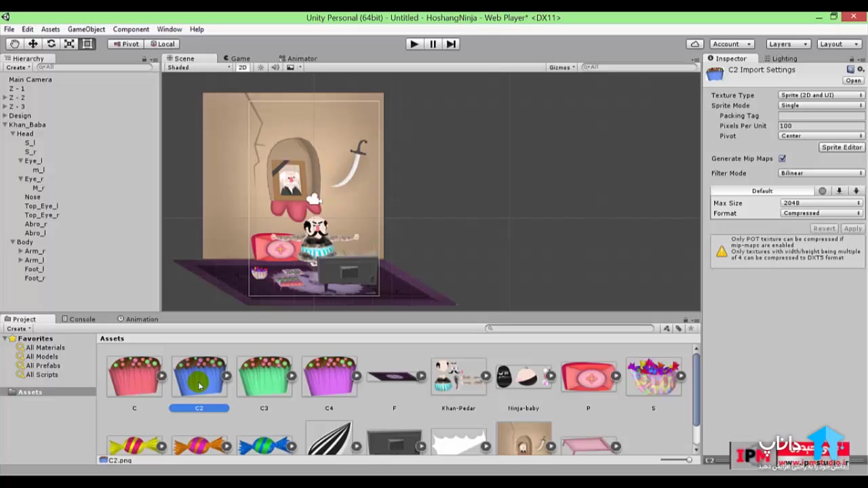Viewport: 868px width, 488px height.
Task: Toggle the Pivot/Center handle button
Action: click(x=126, y=44)
